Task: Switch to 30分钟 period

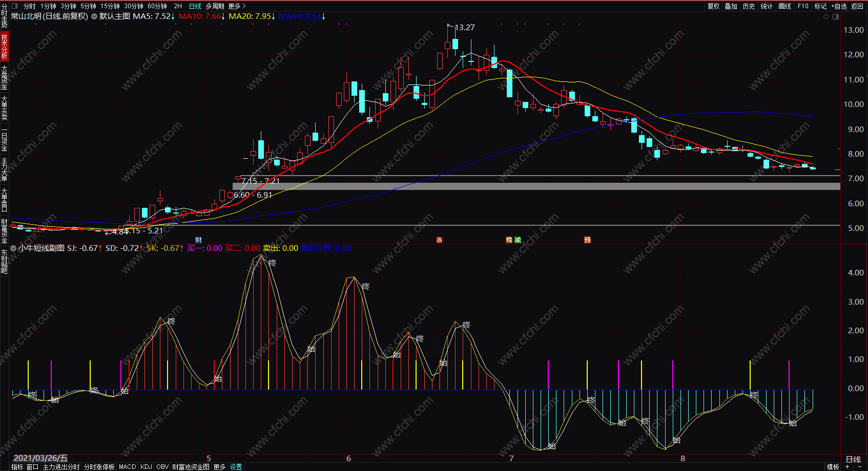Action: point(134,6)
